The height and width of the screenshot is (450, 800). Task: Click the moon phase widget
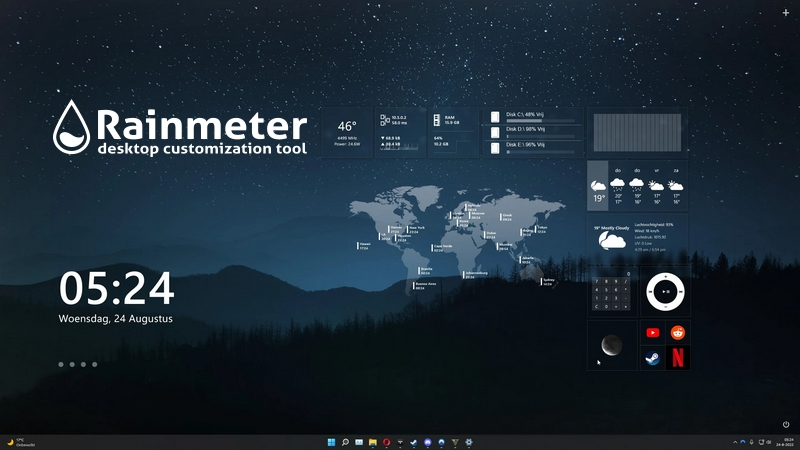click(611, 346)
